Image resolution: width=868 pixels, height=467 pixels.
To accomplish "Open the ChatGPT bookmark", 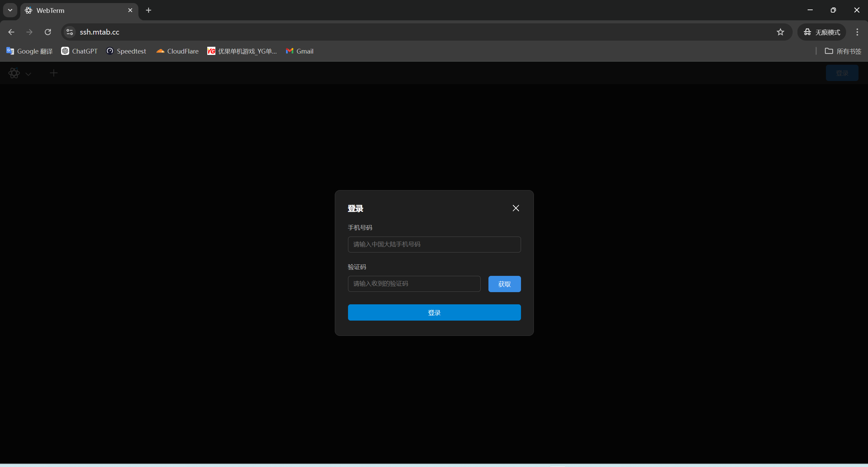I will 79,51.
